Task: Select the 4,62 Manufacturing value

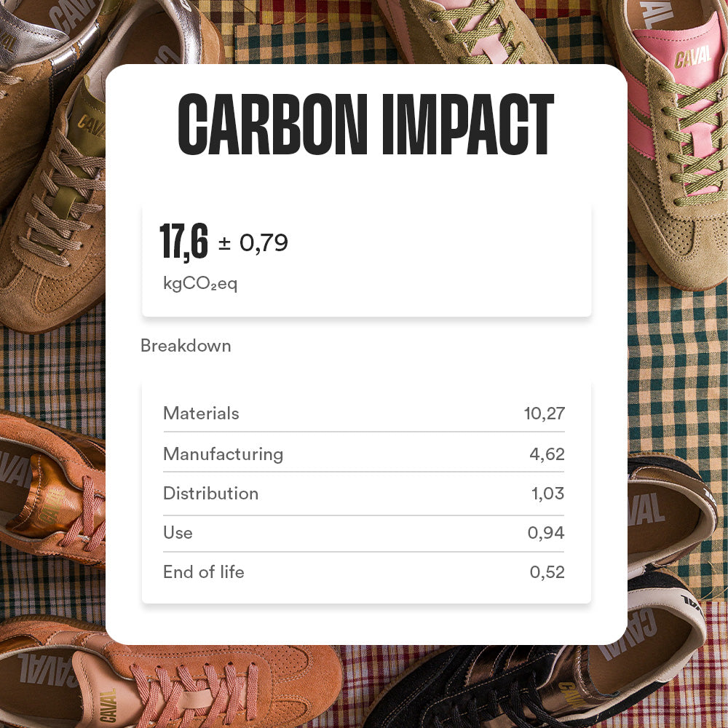Action: (547, 455)
